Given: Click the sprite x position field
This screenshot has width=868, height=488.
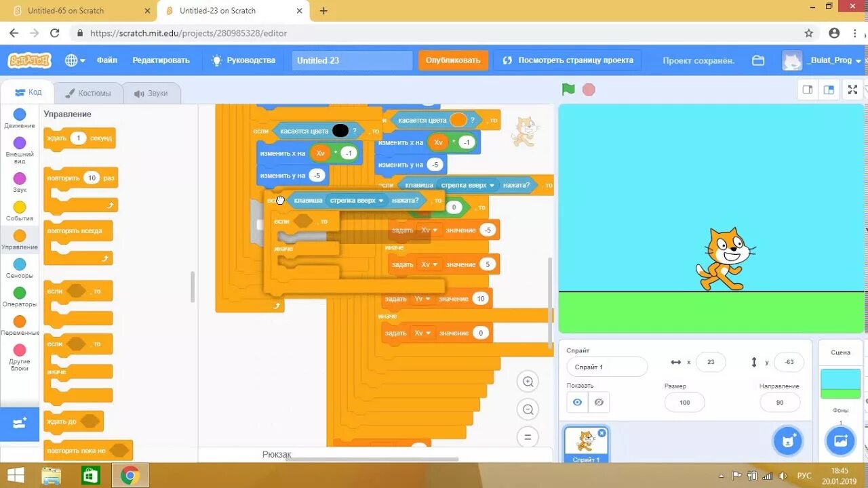Looking at the screenshot, I should [711, 362].
